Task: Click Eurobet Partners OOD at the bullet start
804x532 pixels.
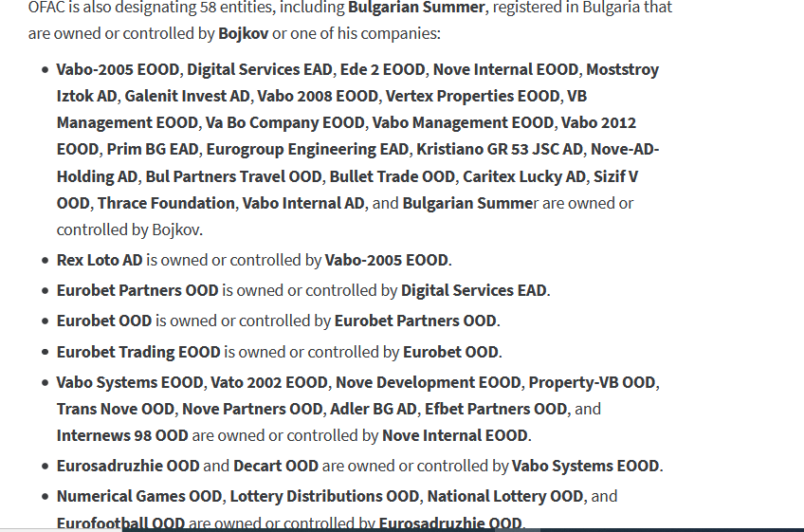Action: [x=137, y=290]
